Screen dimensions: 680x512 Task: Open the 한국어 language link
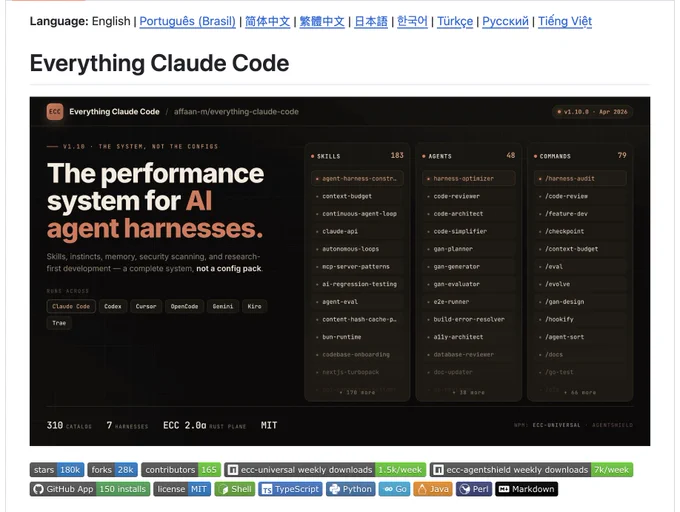point(412,21)
